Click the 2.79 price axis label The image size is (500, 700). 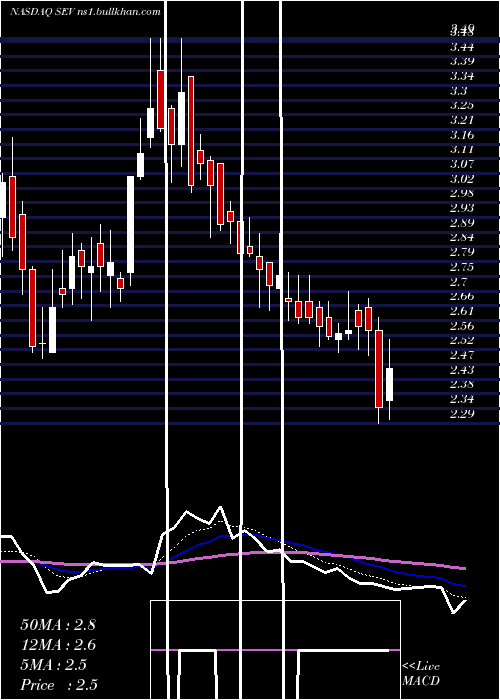click(462, 252)
